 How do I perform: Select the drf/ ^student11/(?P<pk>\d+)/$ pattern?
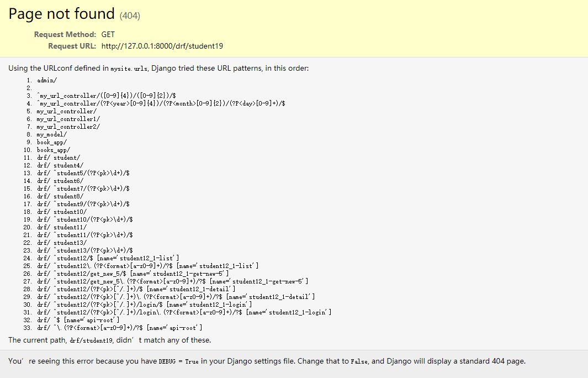point(85,235)
